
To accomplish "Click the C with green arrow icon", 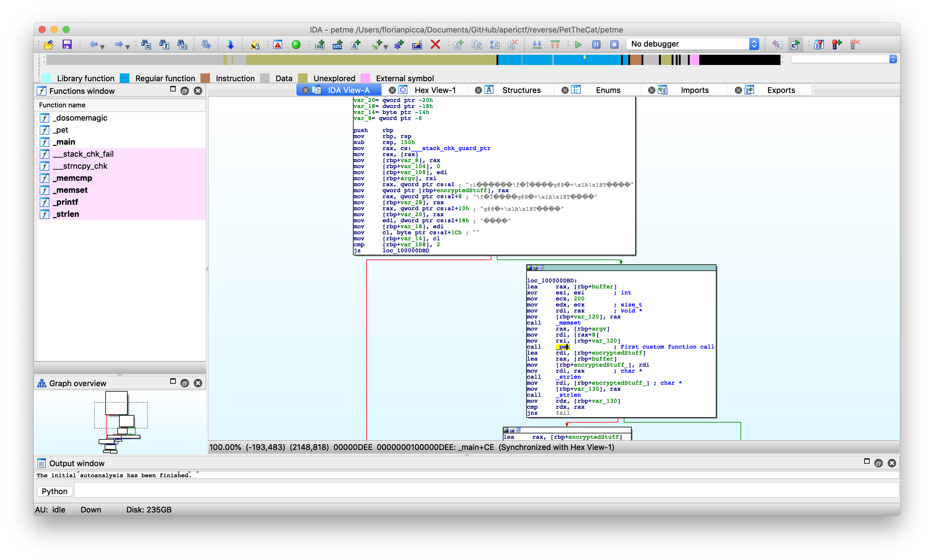I will coord(795,45).
